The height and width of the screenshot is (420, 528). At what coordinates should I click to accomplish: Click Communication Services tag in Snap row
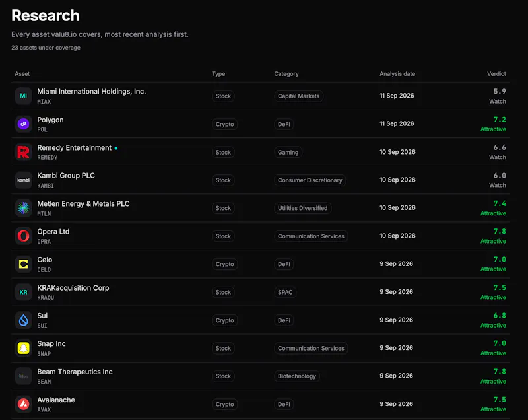[x=311, y=348]
